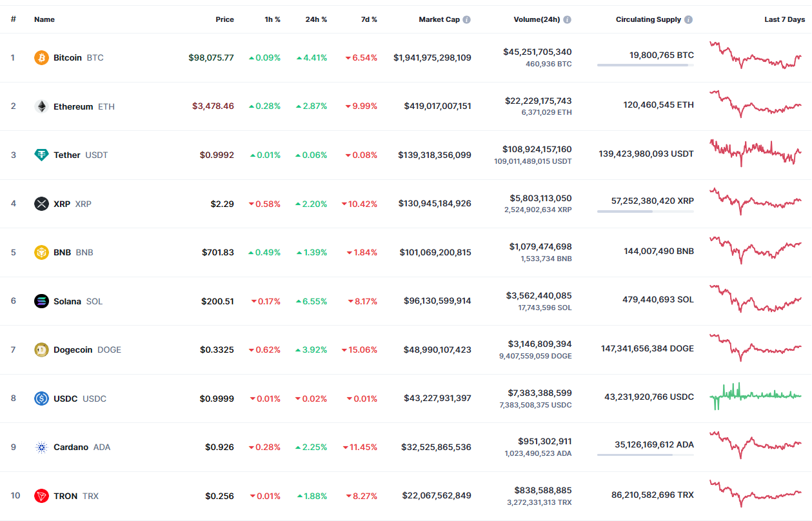This screenshot has height=521, width=812.
Task: Open Bitcoin's last 7 days sparkline chart
Action: (755, 55)
